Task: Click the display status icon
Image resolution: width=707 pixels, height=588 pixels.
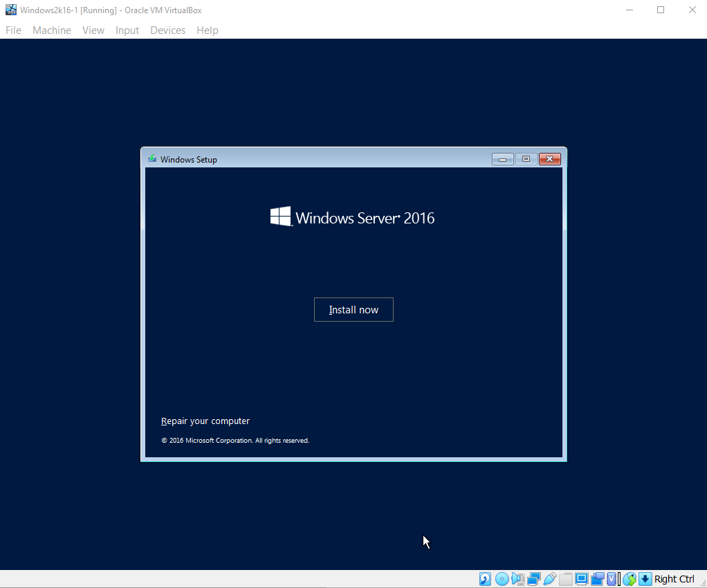Action: (582, 579)
